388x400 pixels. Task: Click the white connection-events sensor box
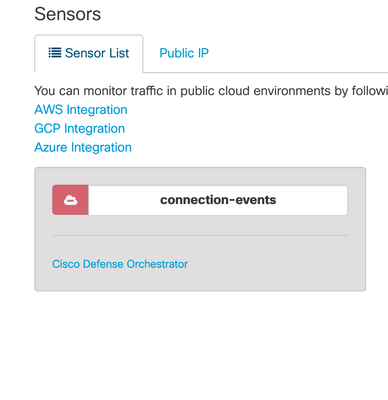point(218,200)
